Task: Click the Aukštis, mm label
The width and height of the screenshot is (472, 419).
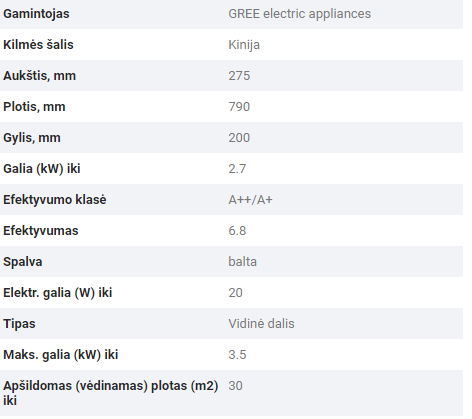Action: [x=40, y=76]
